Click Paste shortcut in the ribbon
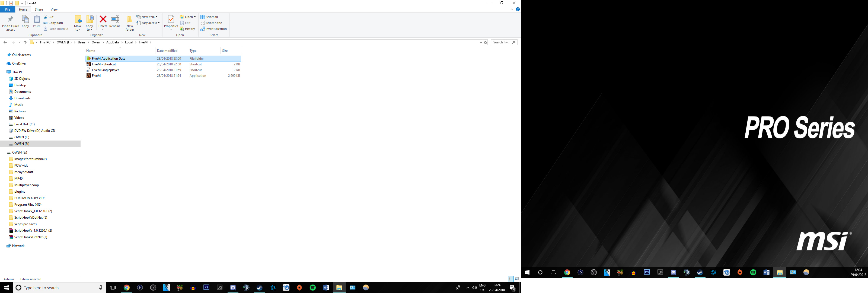 click(x=56, y=29)
